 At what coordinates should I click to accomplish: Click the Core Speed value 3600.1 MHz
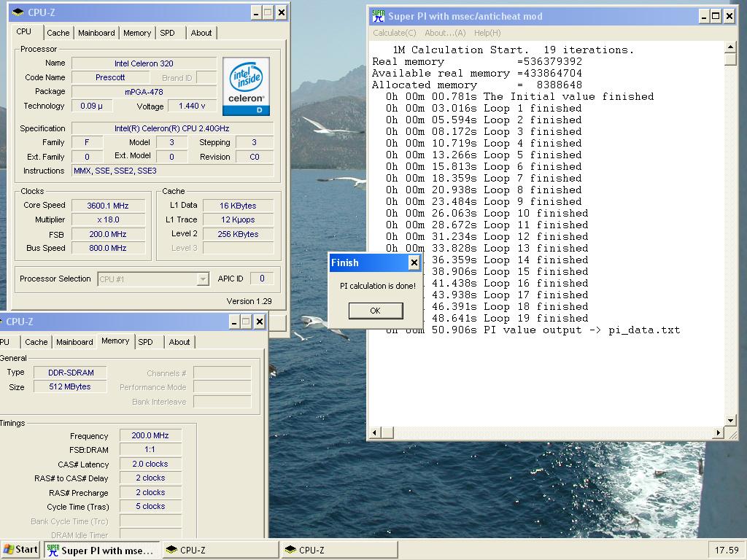tap(108, 206)
